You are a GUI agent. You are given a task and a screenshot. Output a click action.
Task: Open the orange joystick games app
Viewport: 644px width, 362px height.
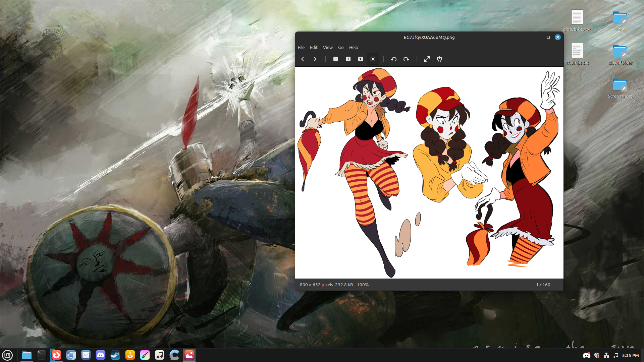(130, 355)
